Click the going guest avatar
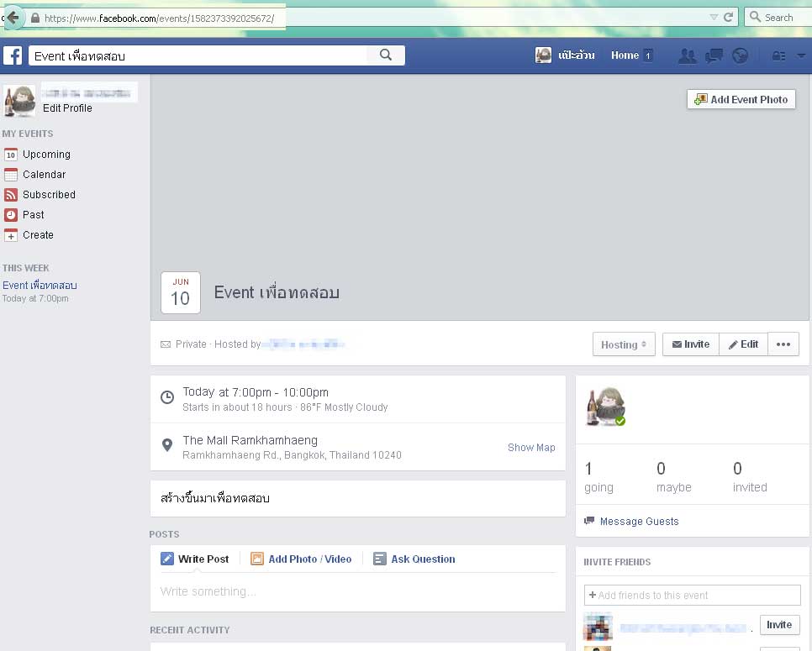This screenshot has width=812, height=651. [x=605, y=407]
